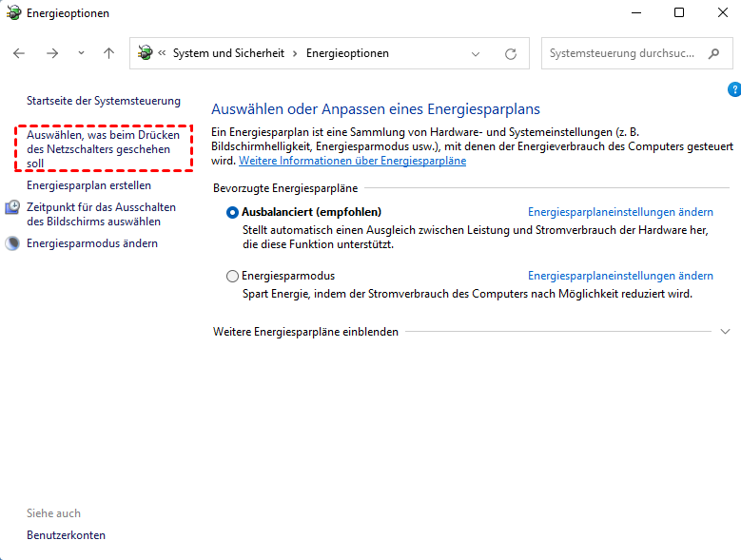Expand Weitere Energiesparpläne einblenden chevron
Viewport: 741px width, 560px height.
coord(726,332)
